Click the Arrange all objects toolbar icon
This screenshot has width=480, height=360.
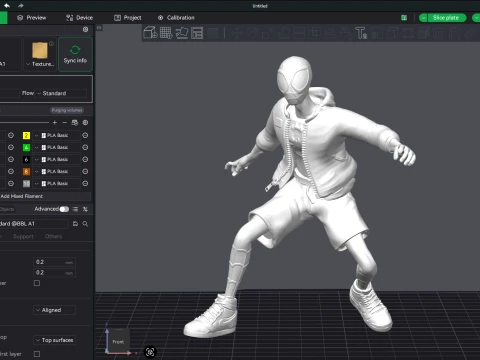tap(197, 33)
